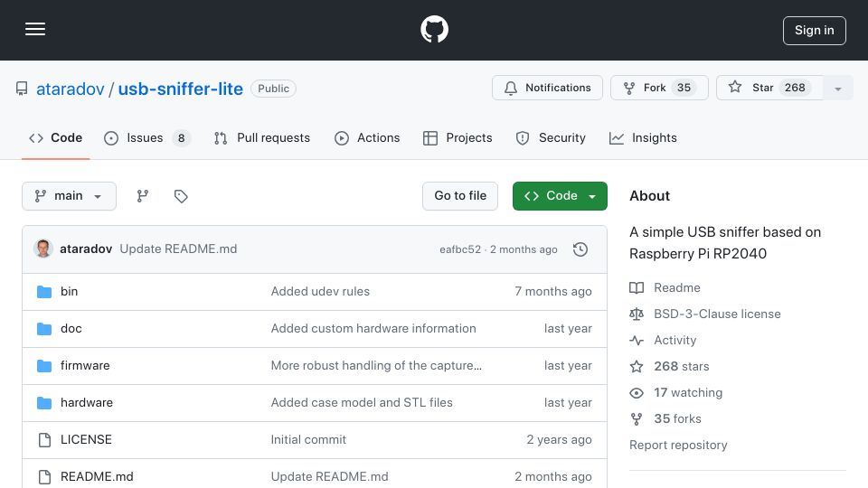Open the main branch selector dropdown
The height and width of the screenshot is (488, 868).
tap(70, 196)
